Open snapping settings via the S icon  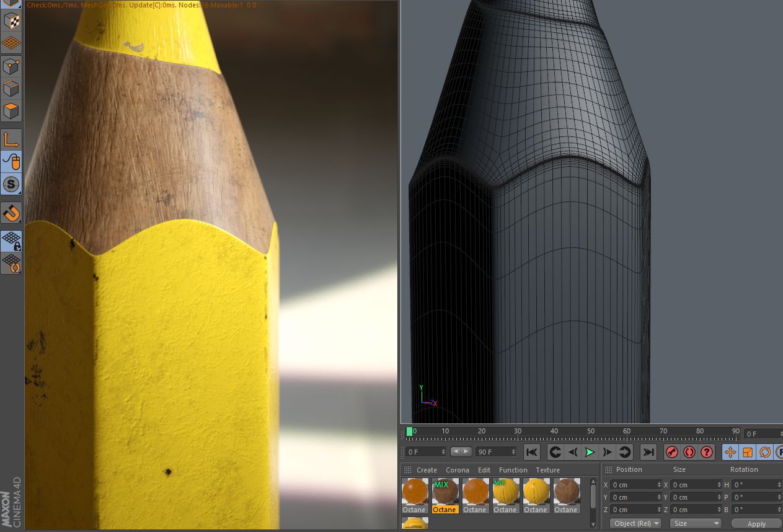click(11, 184)
